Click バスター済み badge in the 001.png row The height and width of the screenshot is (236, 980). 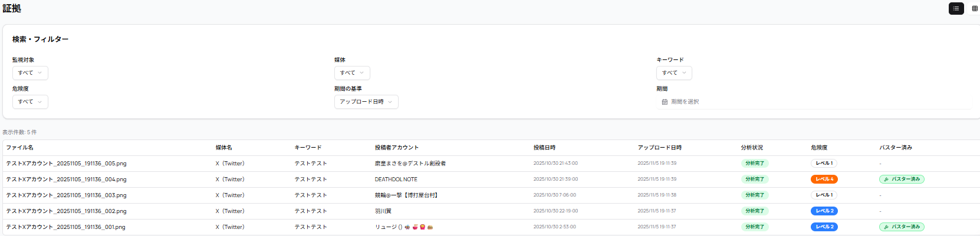point(902,227)
